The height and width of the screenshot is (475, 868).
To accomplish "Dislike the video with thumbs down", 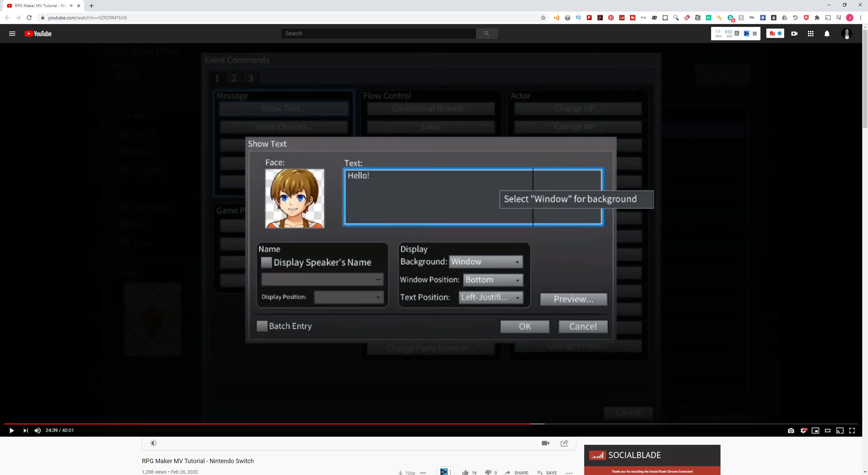I will [488, 472].
